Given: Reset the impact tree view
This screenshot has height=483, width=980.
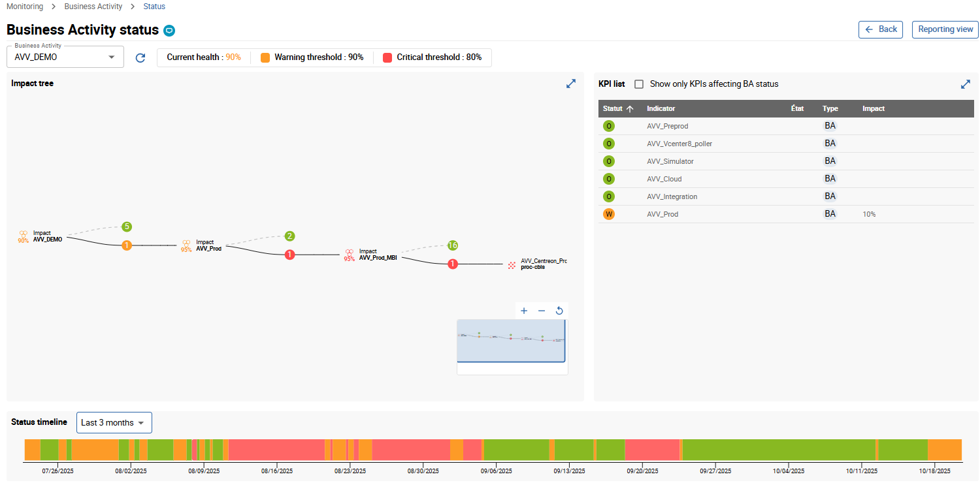Looking at the screenshot, I should (x=559, y=311).
